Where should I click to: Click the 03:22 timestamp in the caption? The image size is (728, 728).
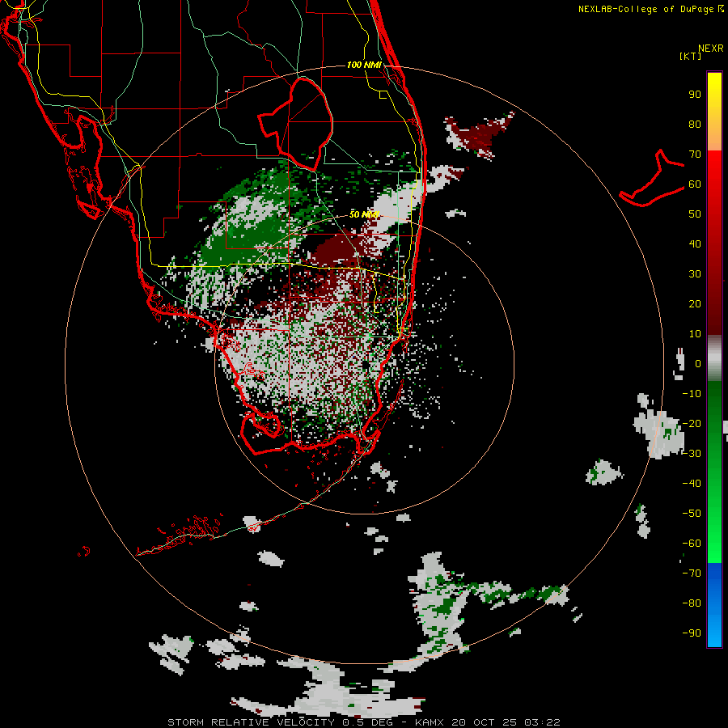pyautogui.click(x=542, y=722)
